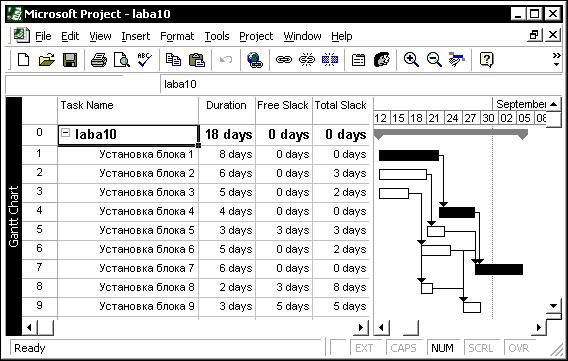Click the chart scroll left arrow

381,328
